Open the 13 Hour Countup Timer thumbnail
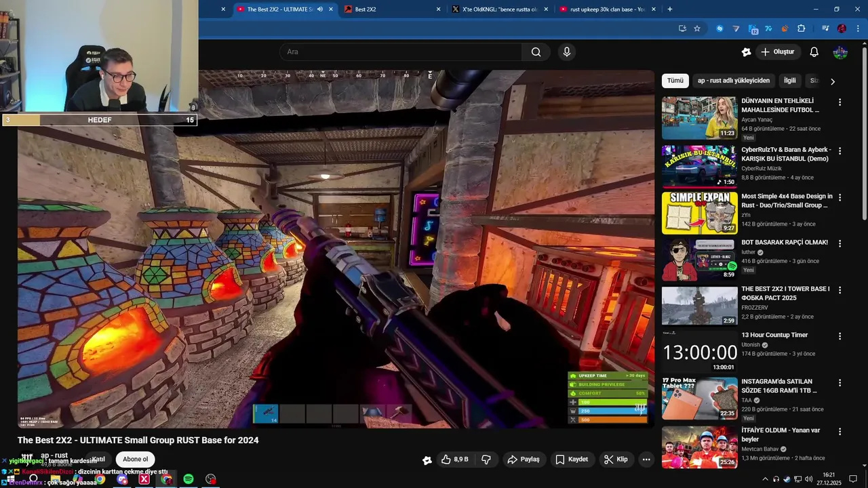Screen dimensions: 868x488 [x=699, y=352]
